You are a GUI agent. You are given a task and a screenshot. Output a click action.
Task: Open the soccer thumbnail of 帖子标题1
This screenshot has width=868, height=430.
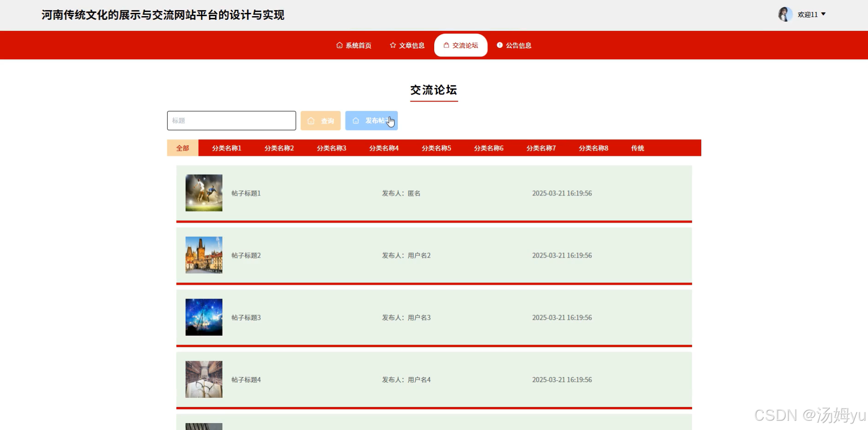click(x=204, y=193)
